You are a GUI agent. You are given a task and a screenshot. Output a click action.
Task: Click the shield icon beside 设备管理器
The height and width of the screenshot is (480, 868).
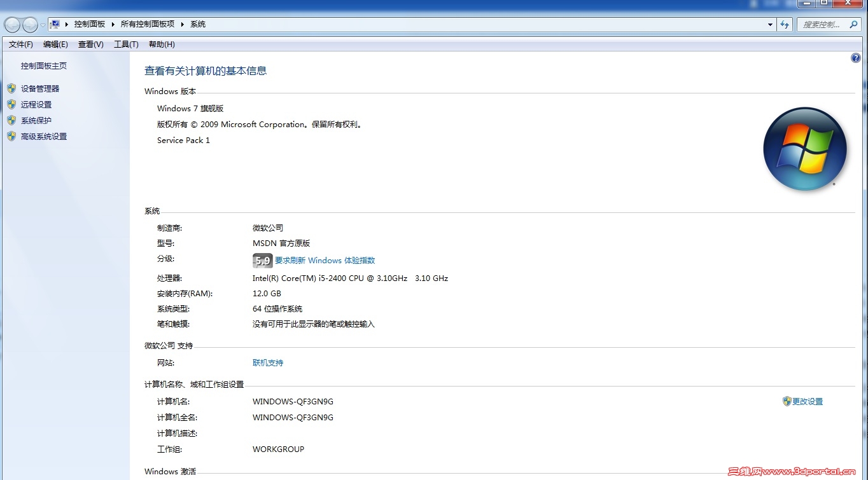[11, 88]
